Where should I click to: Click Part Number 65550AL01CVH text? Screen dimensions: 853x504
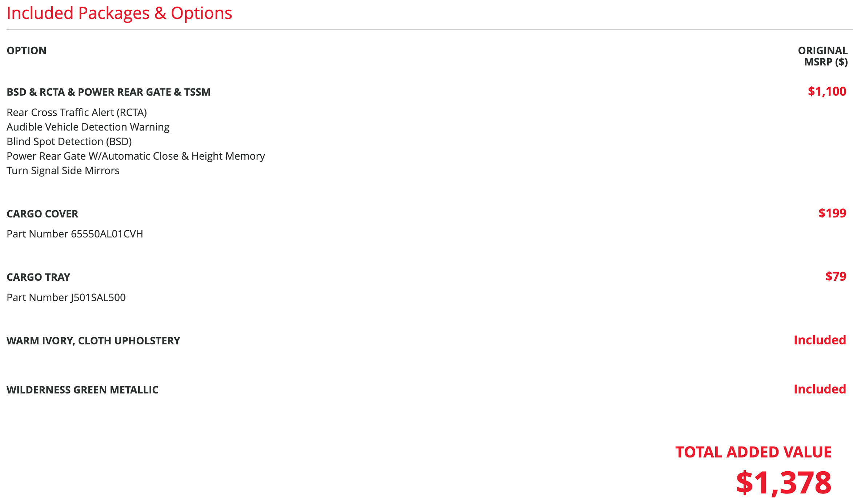click(x=75, y=234)
